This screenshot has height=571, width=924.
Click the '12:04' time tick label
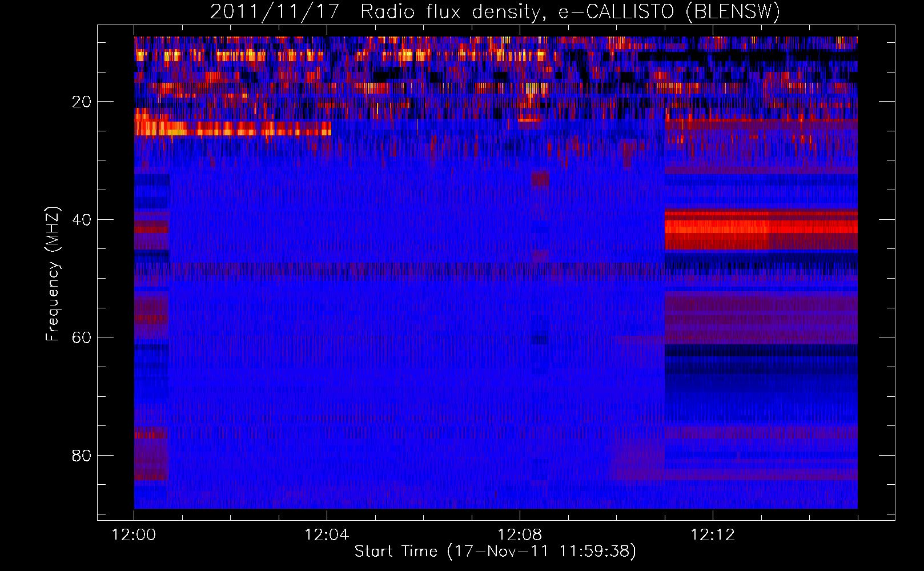point(327,535)
